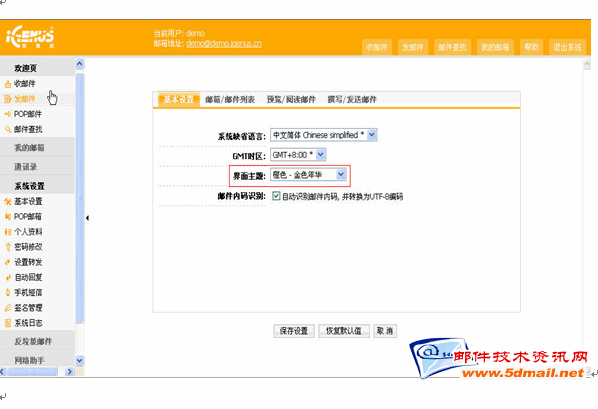Click the 基本设置 tools icon
This screenshot has width=598, height=409.
tap(8, 201)
